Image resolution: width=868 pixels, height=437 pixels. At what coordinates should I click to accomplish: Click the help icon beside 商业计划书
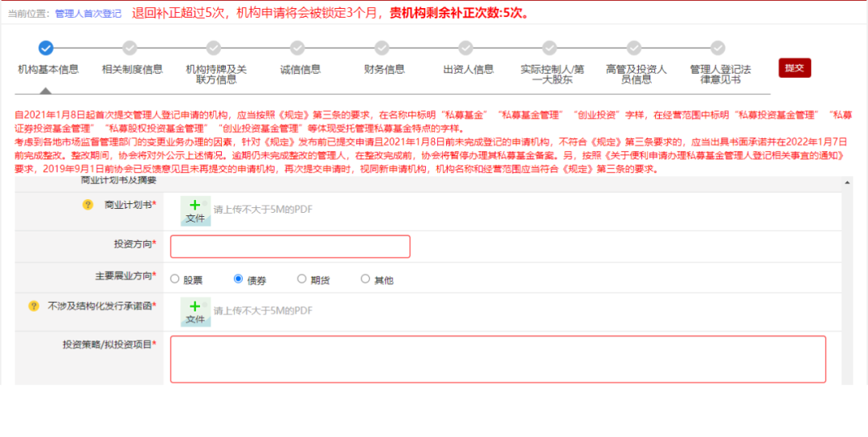coord(88,205)
